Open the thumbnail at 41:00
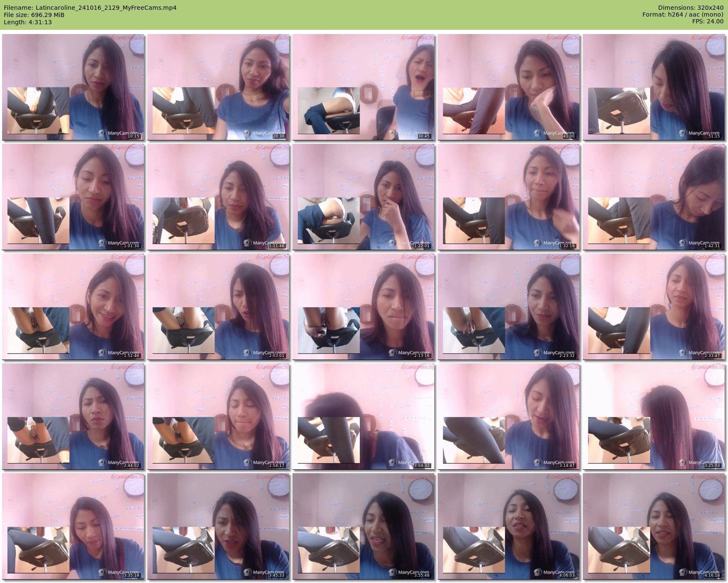This screenshot has width=728, height=583. point(509,87)
